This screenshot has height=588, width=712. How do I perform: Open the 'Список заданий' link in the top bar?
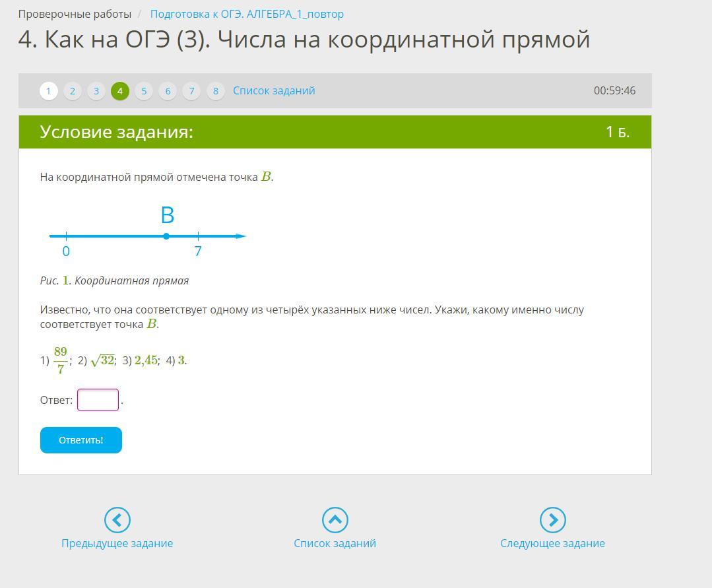point(274,91)
